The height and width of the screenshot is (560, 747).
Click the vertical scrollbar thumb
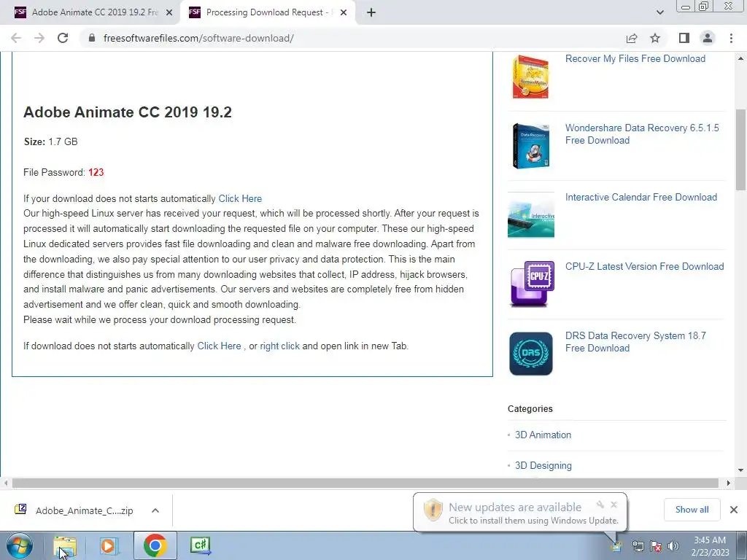741,149
